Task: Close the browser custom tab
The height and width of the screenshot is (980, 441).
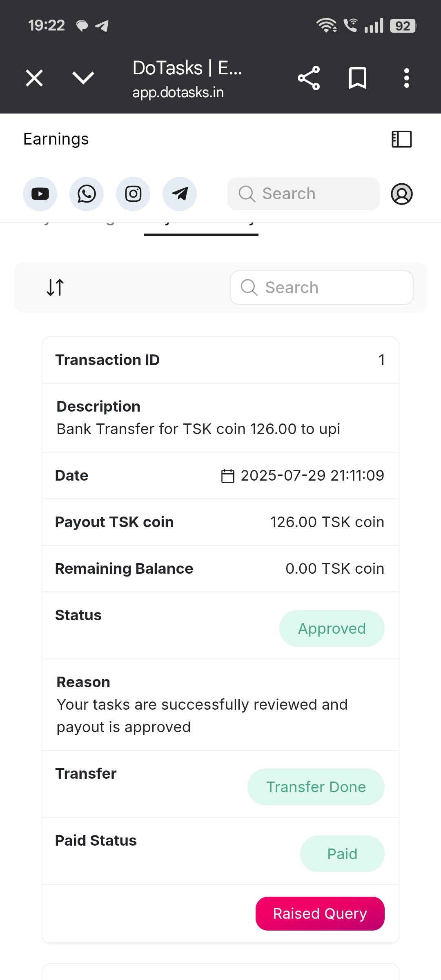Action: 34,78
